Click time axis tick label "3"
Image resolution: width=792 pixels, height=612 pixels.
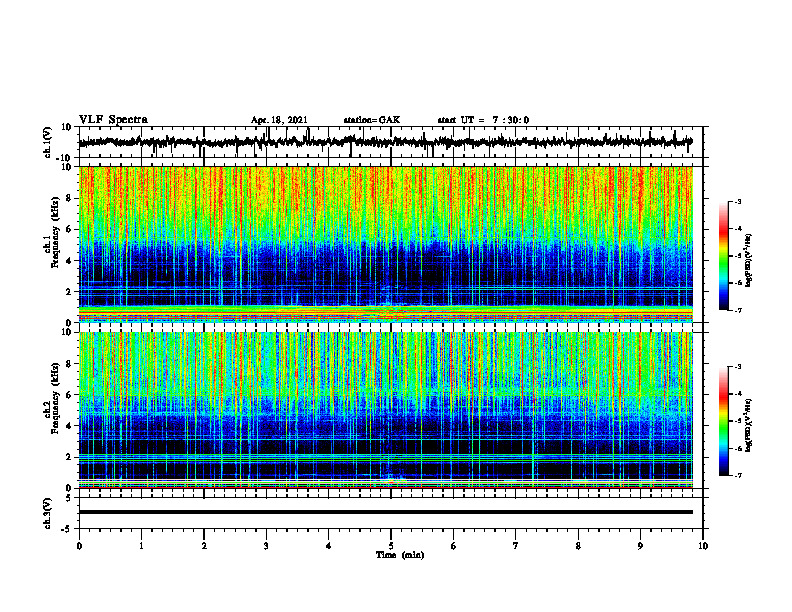click(266, 546)
